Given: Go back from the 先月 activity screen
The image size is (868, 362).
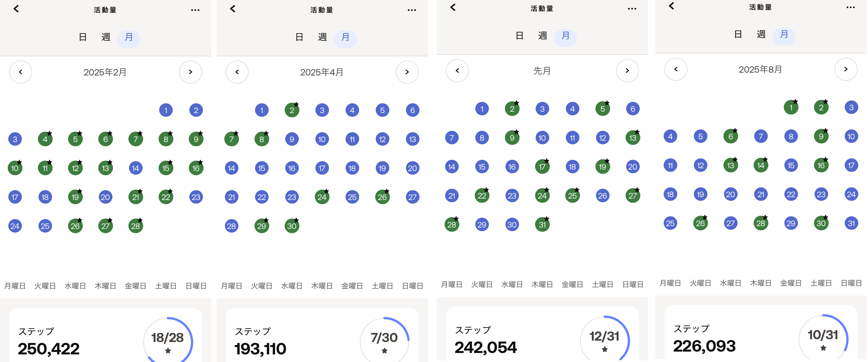Looking at the screenshot, I should click(453, 7).
